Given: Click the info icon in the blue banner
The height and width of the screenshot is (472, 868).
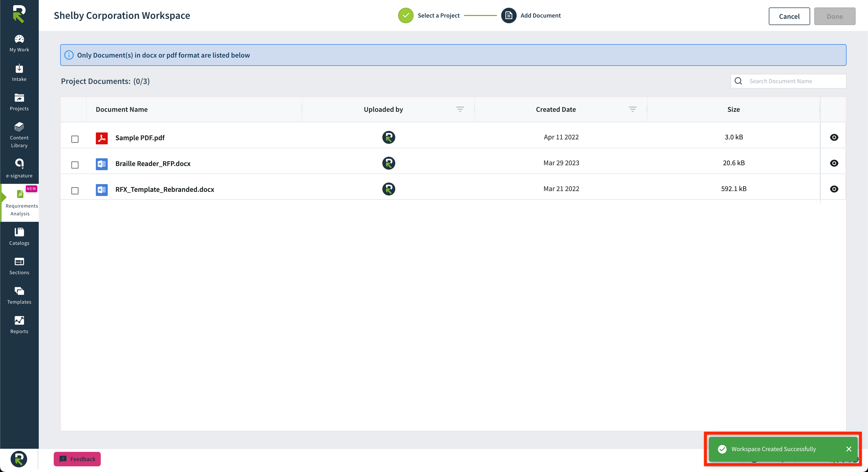Looking at the screenshot, I should coord(69,55).
